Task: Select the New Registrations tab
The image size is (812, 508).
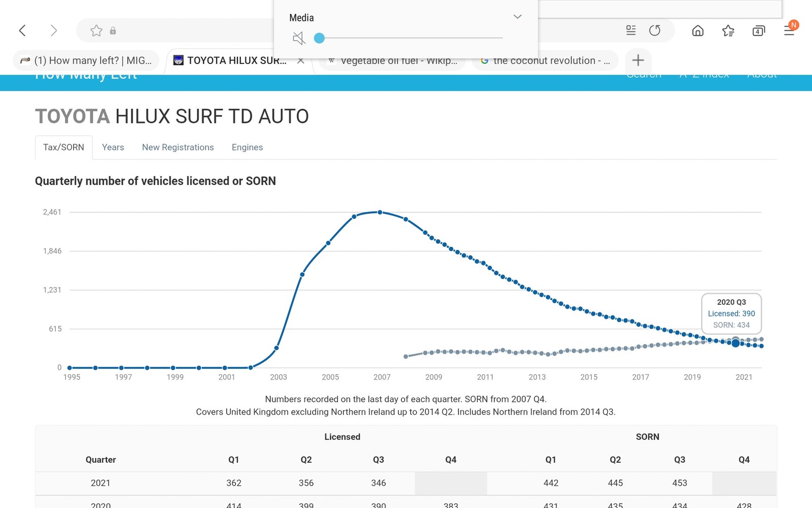Action: pyautogui.click(x=178, y=147)
